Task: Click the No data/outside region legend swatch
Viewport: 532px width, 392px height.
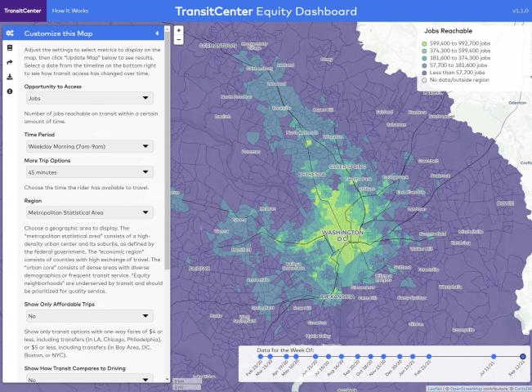Action: pos(424,80)
